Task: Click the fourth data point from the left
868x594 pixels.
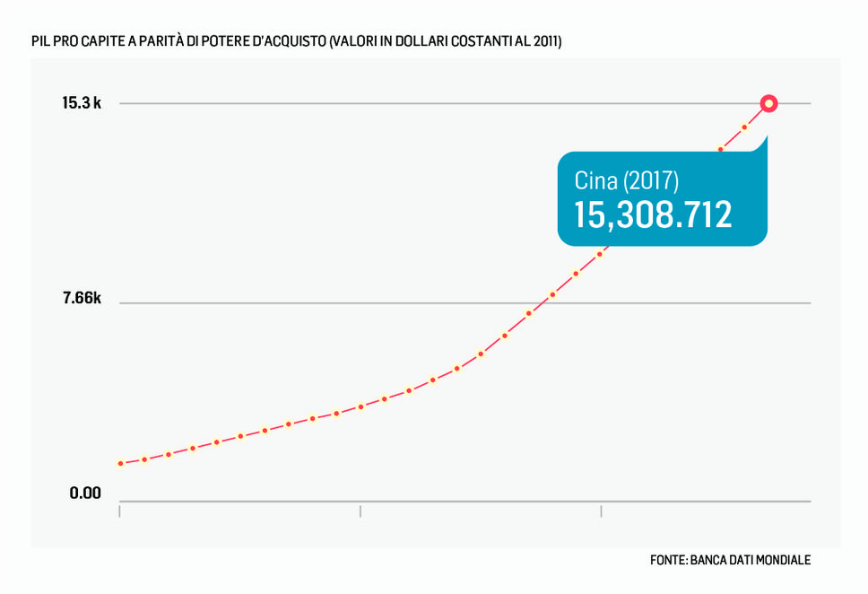Action: [193, 448]
